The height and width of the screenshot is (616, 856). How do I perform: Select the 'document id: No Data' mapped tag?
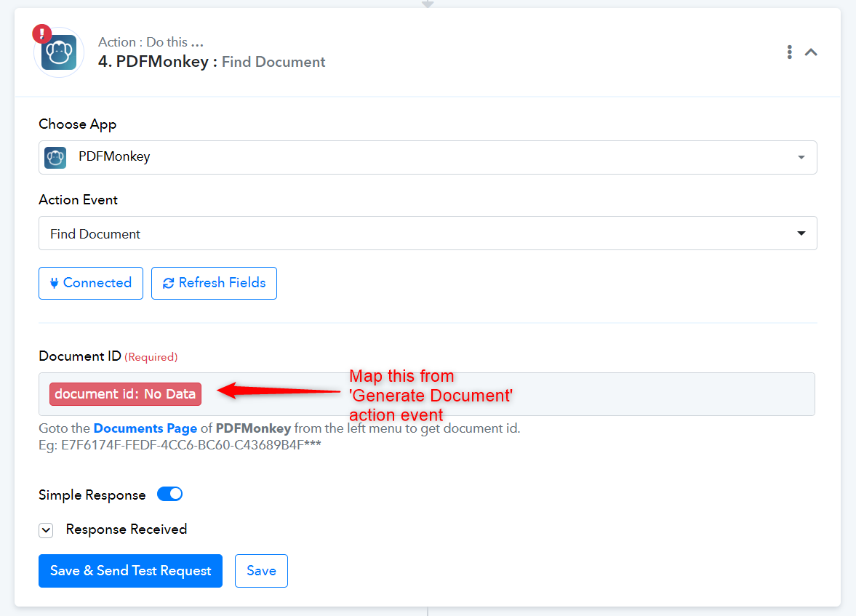pos(125,393)
